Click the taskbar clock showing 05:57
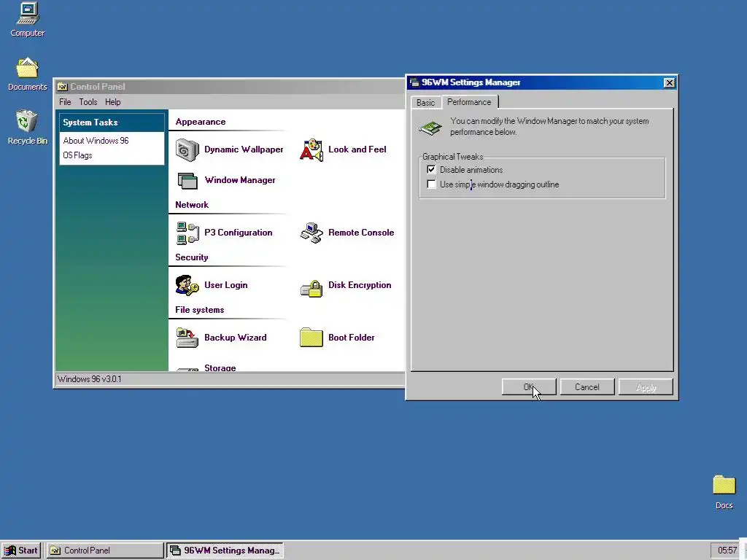The height and width of the screenshot is (560, 747). [x=727, y=551]
